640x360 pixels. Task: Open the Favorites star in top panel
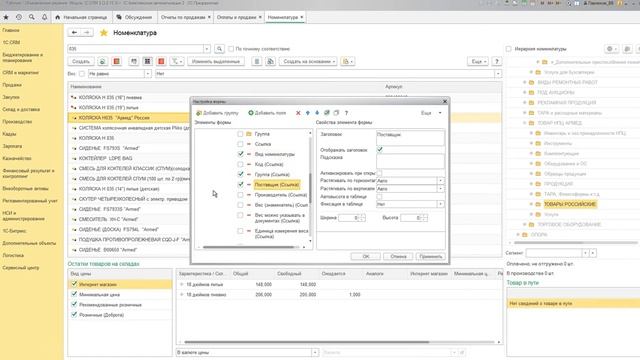(x=6, y=18)
